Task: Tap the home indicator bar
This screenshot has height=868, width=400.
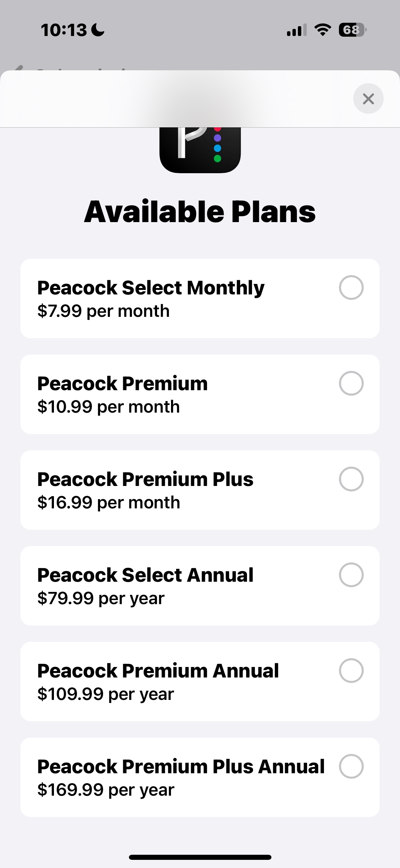Action: click(200, 857)
